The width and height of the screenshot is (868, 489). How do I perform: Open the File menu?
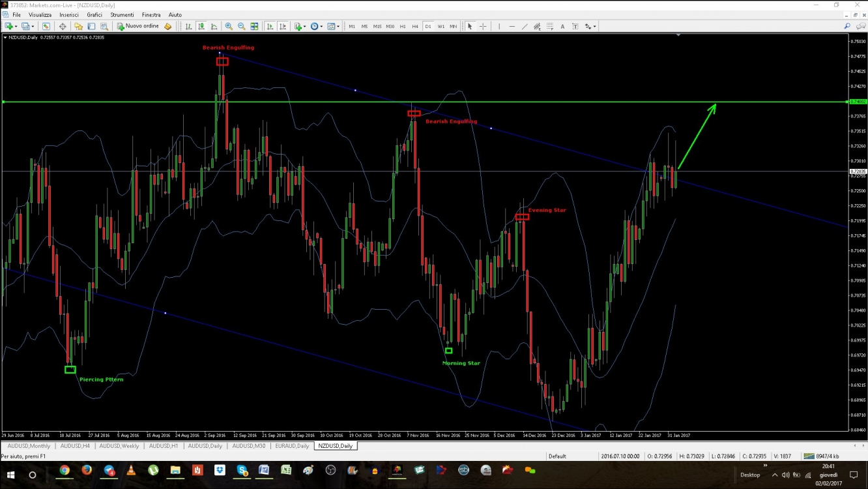tap(16, 14)
